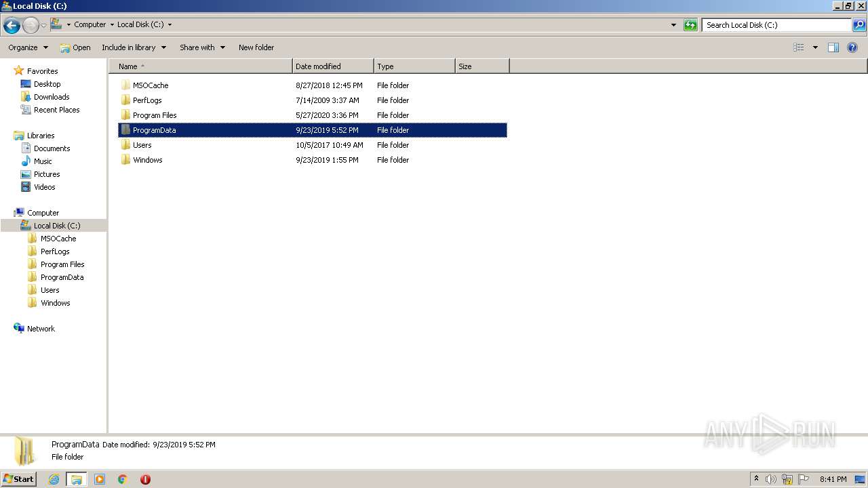Click the 8:41 PM taskbar clock

833,479
